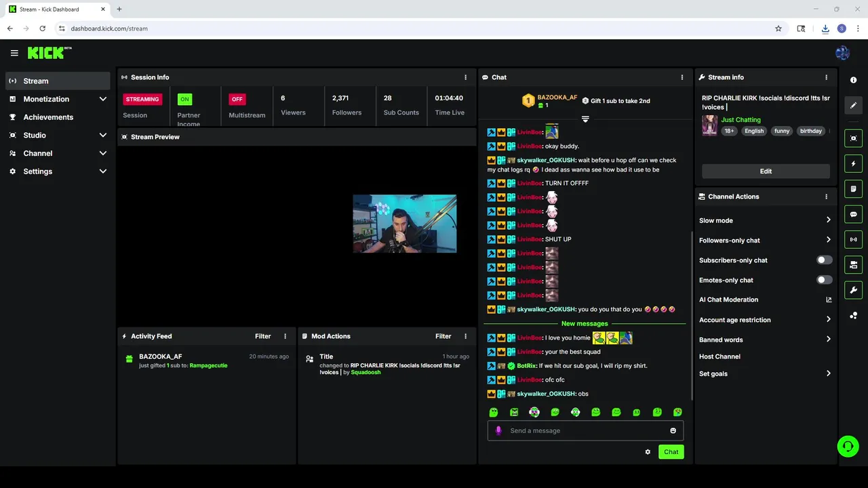Open Followers-only chat options

tap(766, 240)
